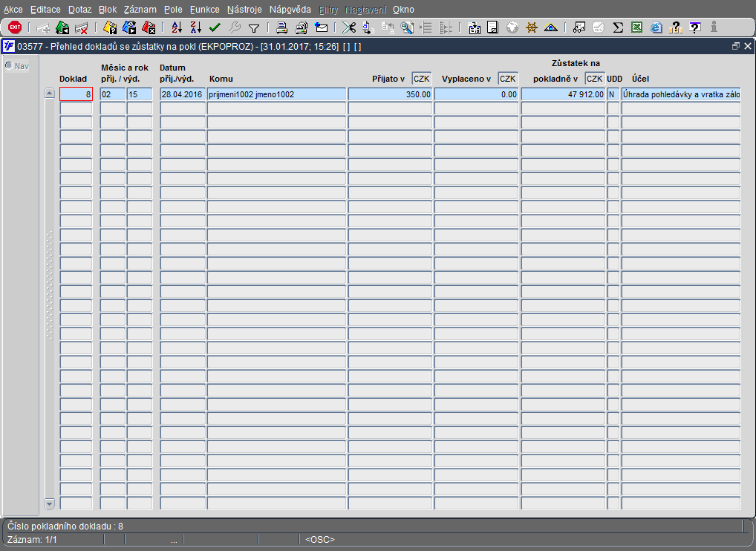Screen dimensions: 756x551
Task: Click the Vyplaceno amount 0.00
Action: (476, 94)
